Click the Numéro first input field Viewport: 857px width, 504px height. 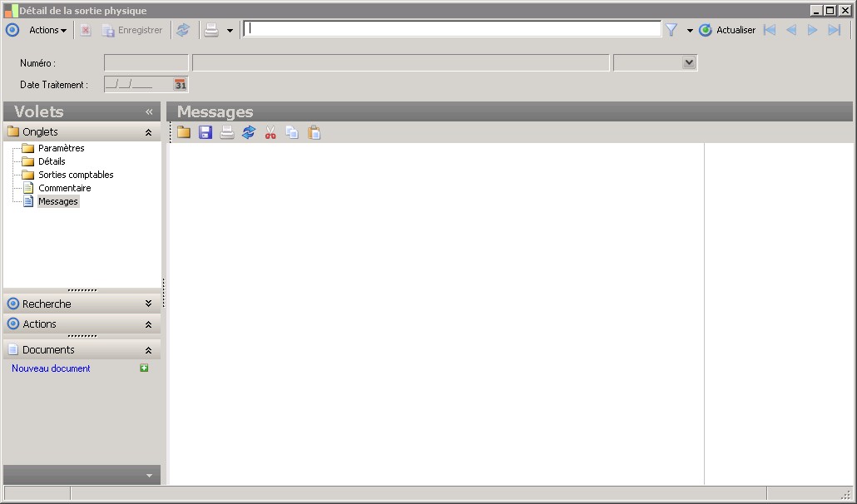146,63
